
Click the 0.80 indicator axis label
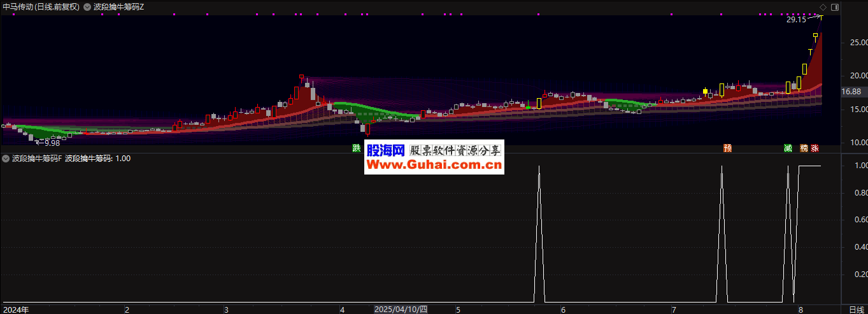coord(861,192)
